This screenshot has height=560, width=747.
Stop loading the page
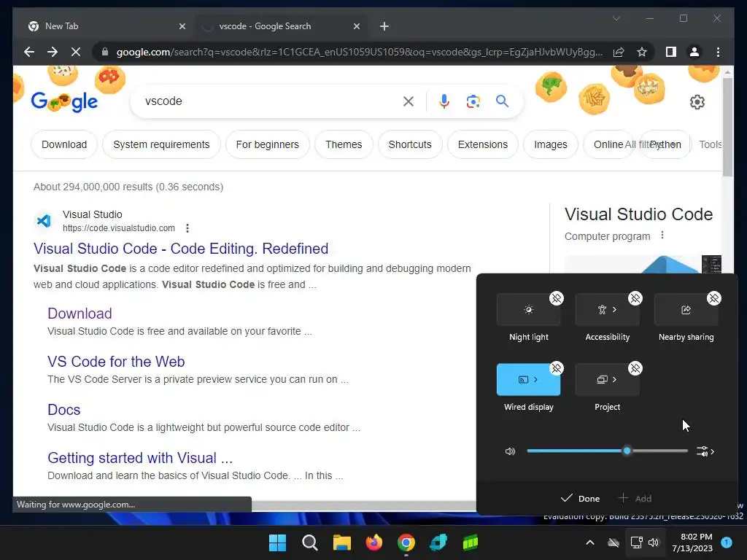76,52
